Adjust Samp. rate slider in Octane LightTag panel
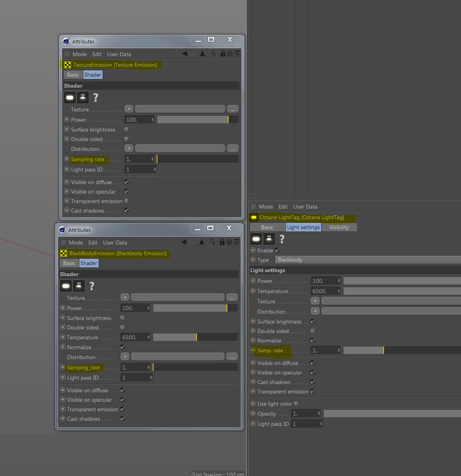Viewport: 461px width, 476px height. click(402, 350)
